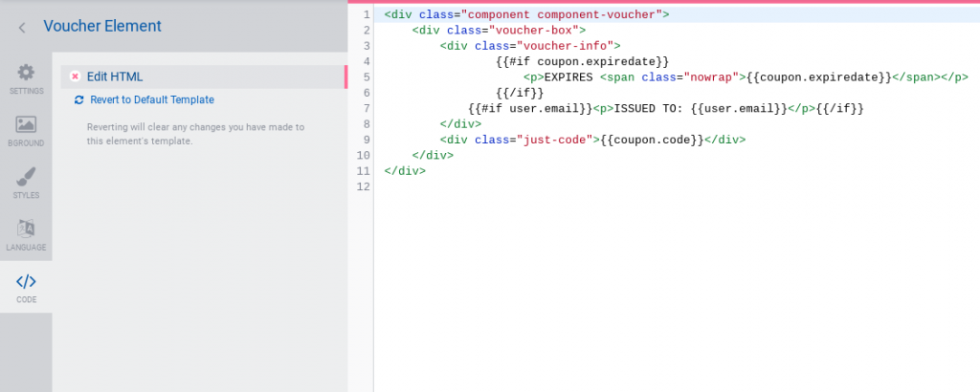Click closing </div> on line 10

[434, 156]
